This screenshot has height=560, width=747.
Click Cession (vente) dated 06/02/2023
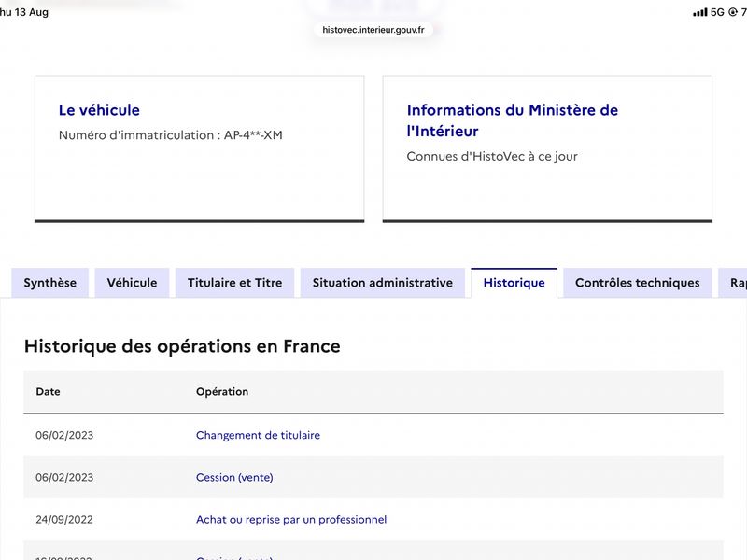(234, 478)
